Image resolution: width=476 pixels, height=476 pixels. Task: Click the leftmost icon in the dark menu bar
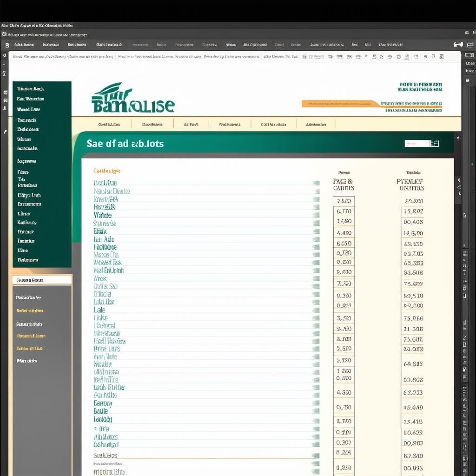pos(7,45)
